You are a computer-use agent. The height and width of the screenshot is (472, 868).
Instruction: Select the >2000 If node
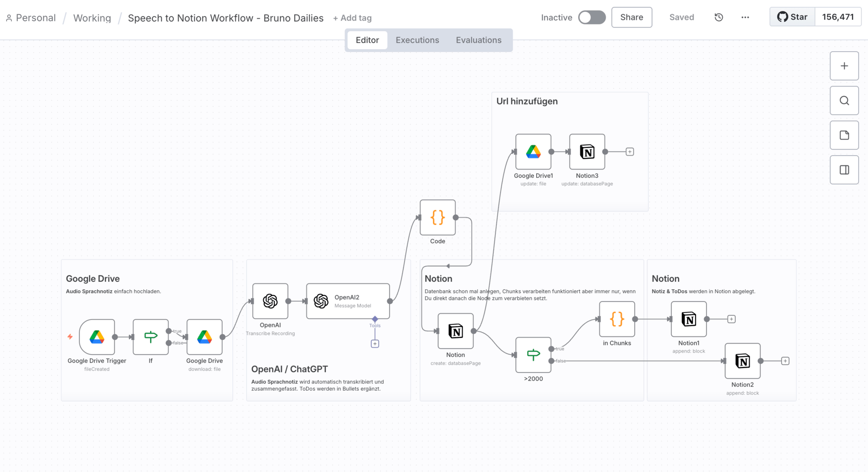(x=533, y=355)
